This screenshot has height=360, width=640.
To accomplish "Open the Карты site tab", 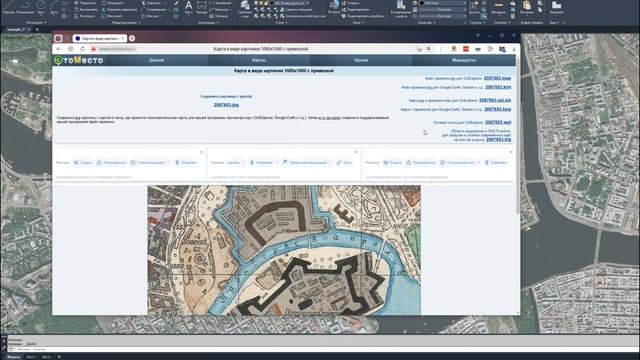I will [x=259, y=60].
